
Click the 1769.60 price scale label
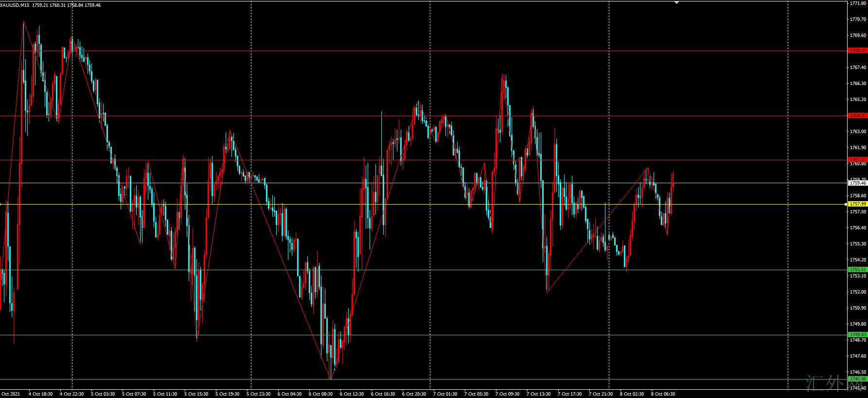[x=857, y=35]
